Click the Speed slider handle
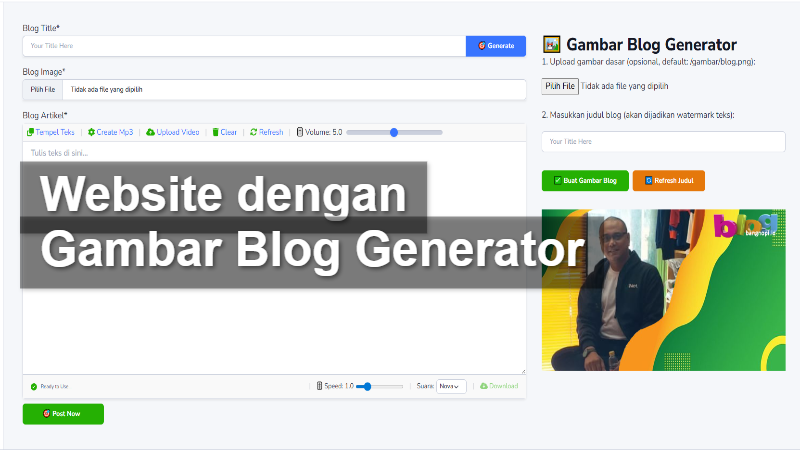 point(367,386)
